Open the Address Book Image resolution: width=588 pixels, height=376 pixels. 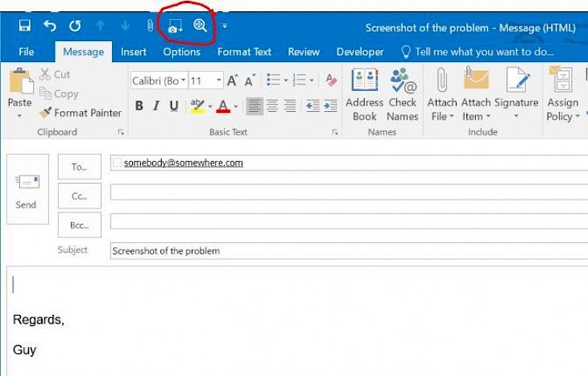(364, 95)
